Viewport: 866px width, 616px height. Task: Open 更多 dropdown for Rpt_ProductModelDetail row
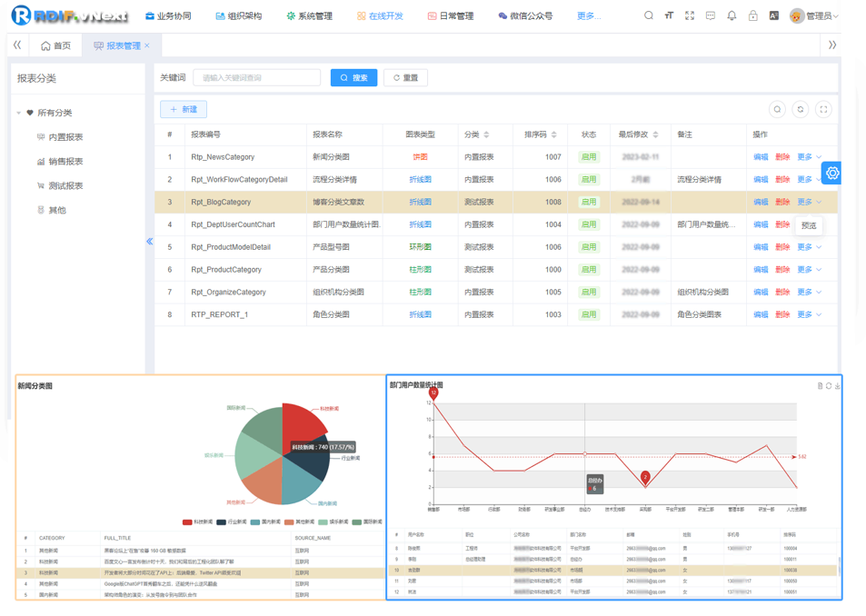coord(809,247)
